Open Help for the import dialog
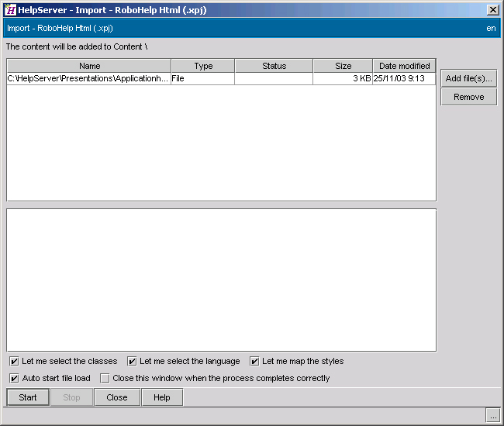This screenshot has height=426, width=504. [x=162, y=397]
